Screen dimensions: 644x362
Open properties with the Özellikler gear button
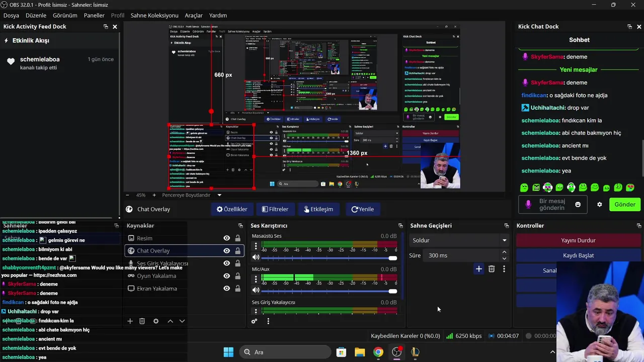pyautogui.click(x=232, y=209)
